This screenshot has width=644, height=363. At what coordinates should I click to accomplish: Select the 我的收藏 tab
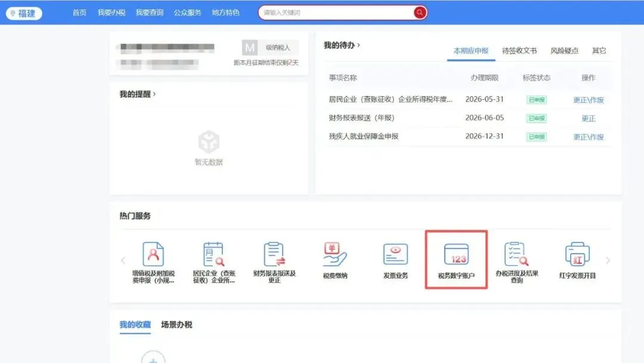click(135, 325)
